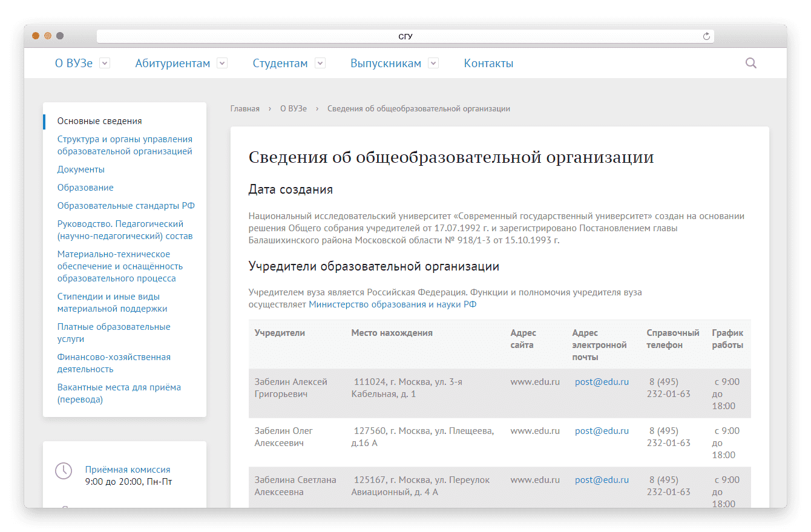Click the address 125167, Переулок Авиационный

click(x=421, y=486)
